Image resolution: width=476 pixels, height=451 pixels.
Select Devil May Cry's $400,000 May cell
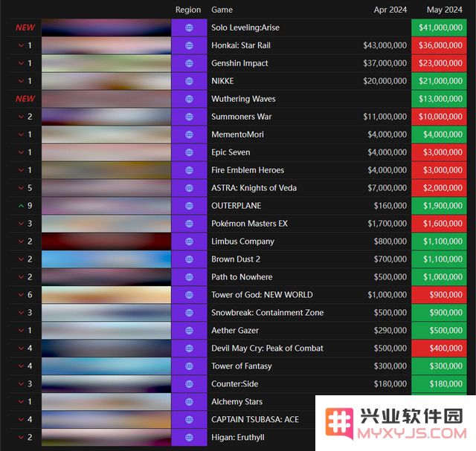[x=439, y=348]
